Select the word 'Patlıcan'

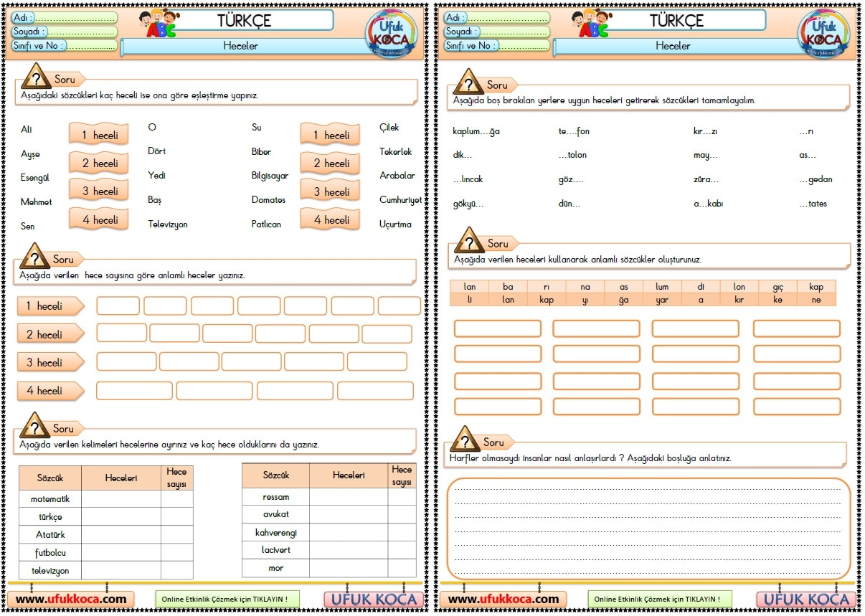266,224
